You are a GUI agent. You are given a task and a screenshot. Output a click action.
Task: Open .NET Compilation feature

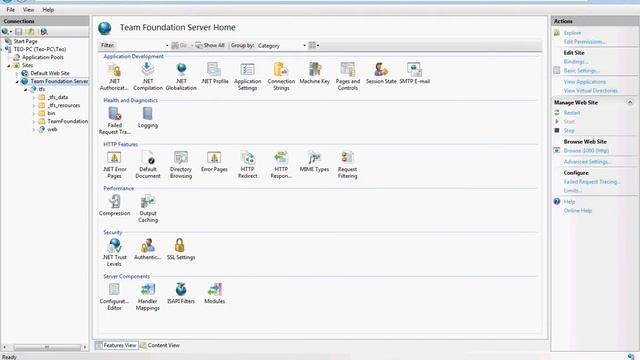(148, 76)
